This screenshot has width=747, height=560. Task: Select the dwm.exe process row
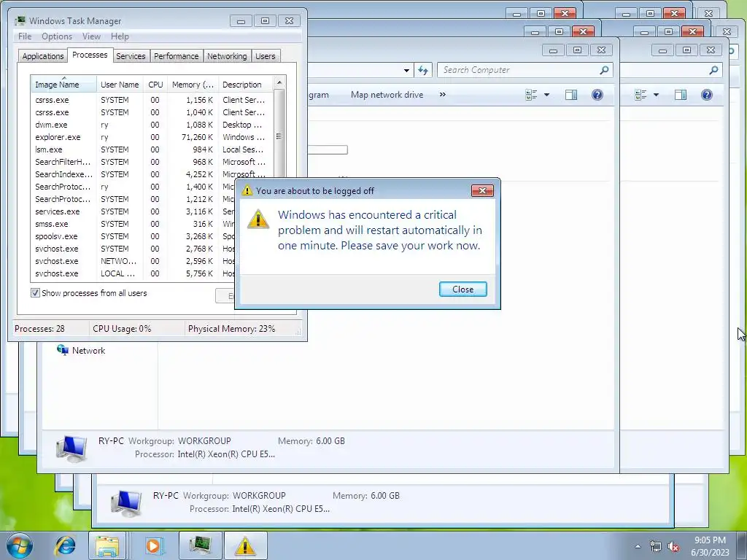[152, 125]
